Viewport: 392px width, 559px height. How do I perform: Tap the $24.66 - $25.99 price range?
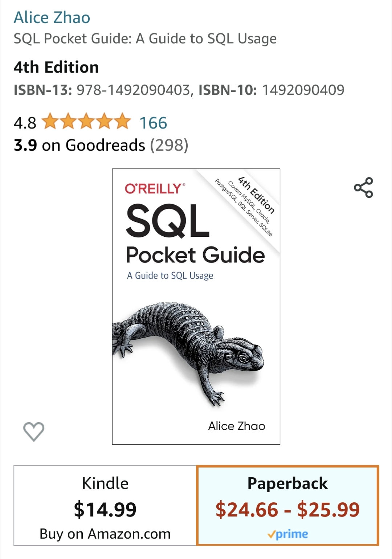pos(287,509)
